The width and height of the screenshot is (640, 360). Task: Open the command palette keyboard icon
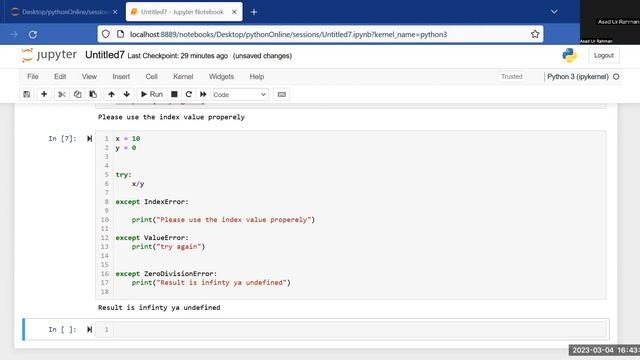pyautogui.click(x=282, y=94)
